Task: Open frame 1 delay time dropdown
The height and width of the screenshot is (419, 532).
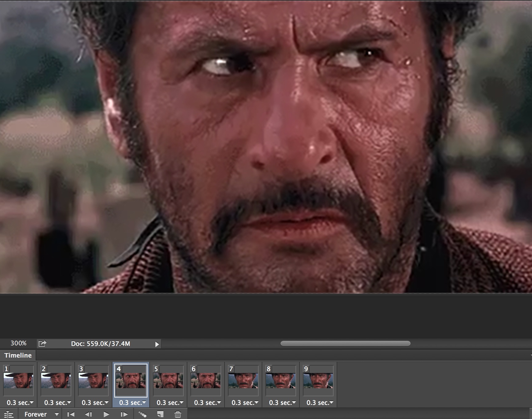Action: pos(20,402)
